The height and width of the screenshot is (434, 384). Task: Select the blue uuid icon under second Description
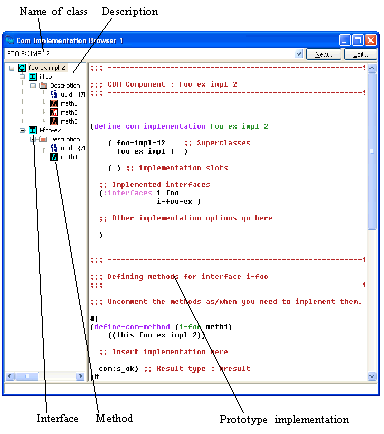tap(54, 148)
